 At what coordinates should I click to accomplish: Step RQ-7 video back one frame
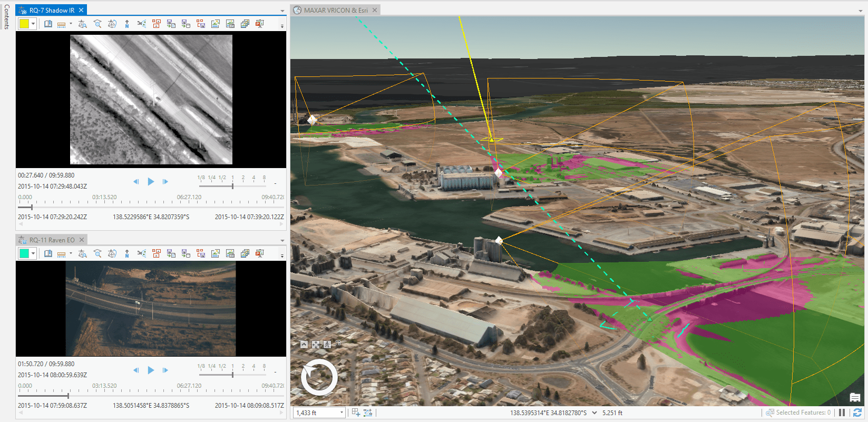pyautogui.click(x=136, y=181)
